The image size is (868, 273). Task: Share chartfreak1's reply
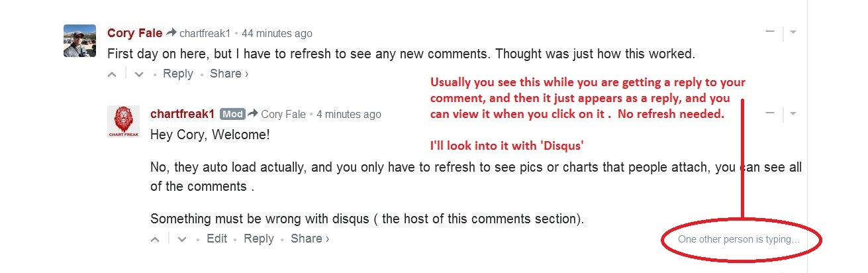pyautogui.click(x=309, y=239)
